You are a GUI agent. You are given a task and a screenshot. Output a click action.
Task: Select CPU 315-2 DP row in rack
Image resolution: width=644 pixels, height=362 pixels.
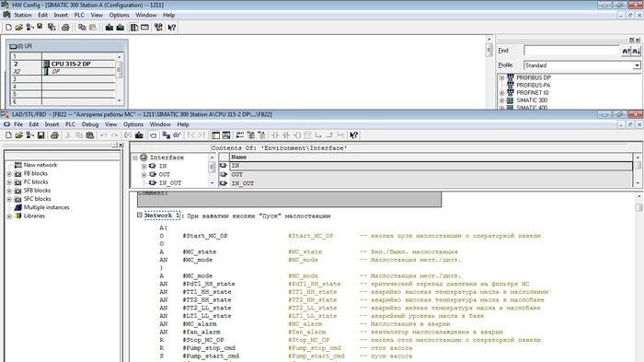tap(63, 64)
